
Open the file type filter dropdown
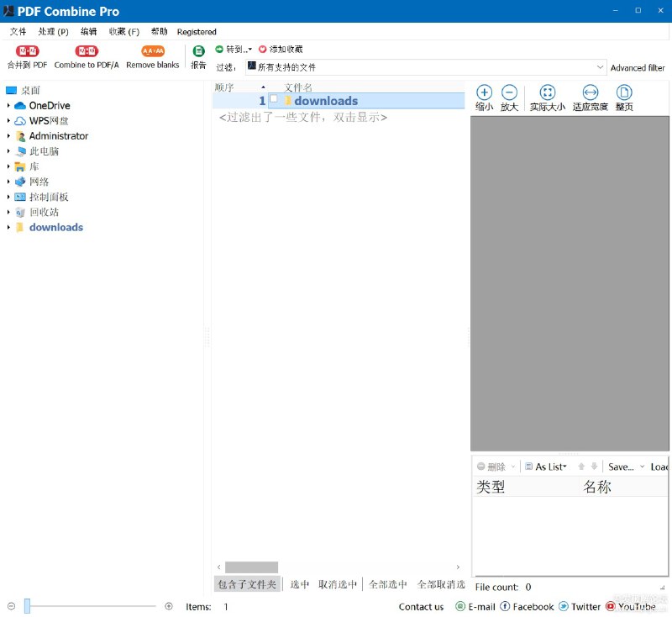[x=600, y=66]
